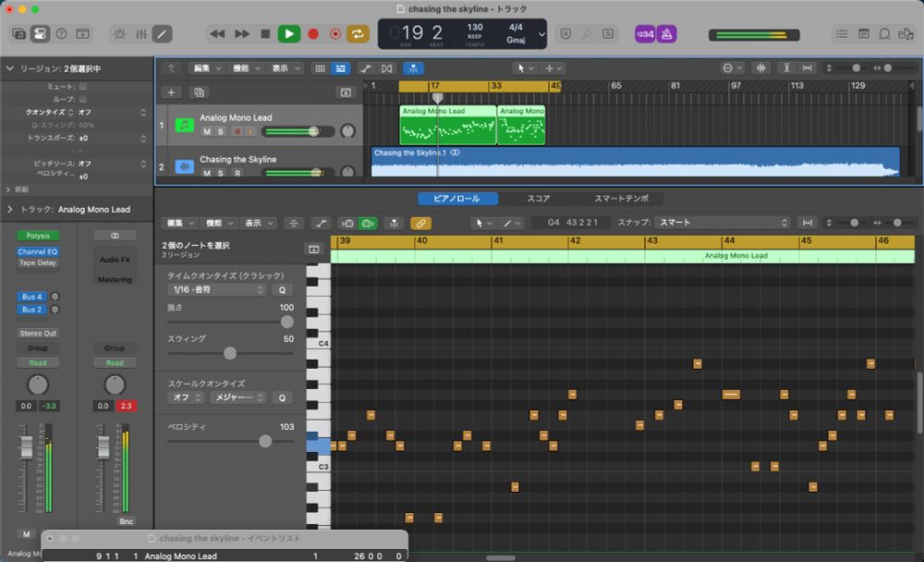Check the ミュート region checkbox
The image size is (924, 562).
point(82,86)
